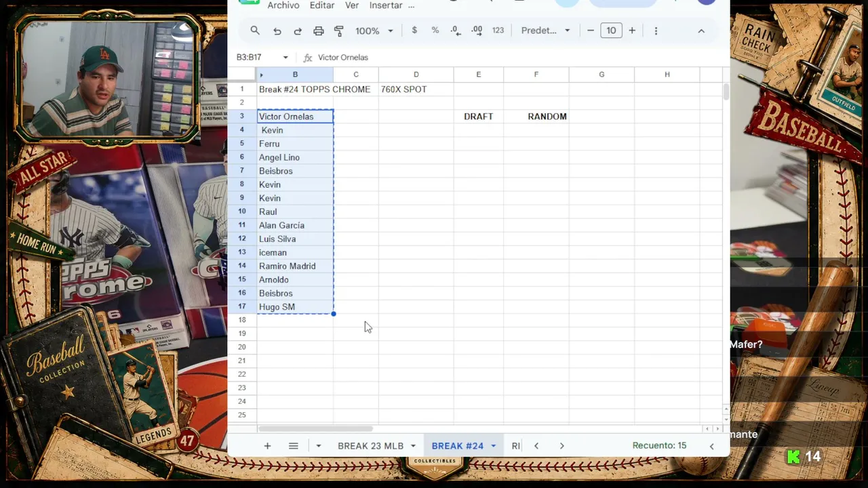Open the dropdown arrow left of BREAK 23 MLB
Viewport: 868px width, 488px height.
click(x=318, y=446)
